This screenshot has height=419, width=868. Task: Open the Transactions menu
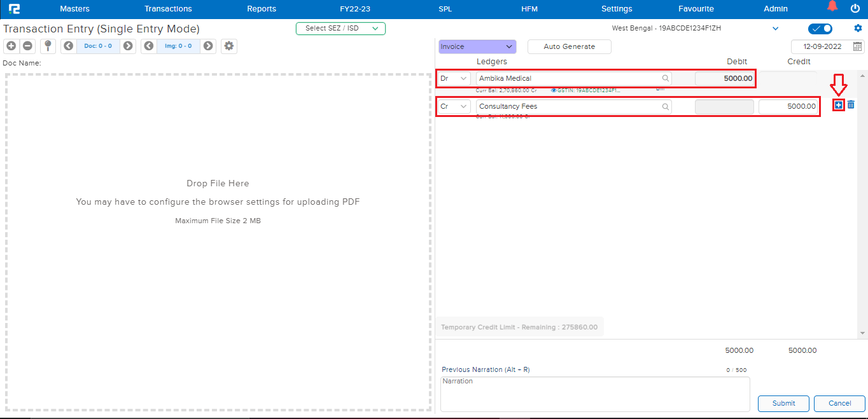pos(168,9)
